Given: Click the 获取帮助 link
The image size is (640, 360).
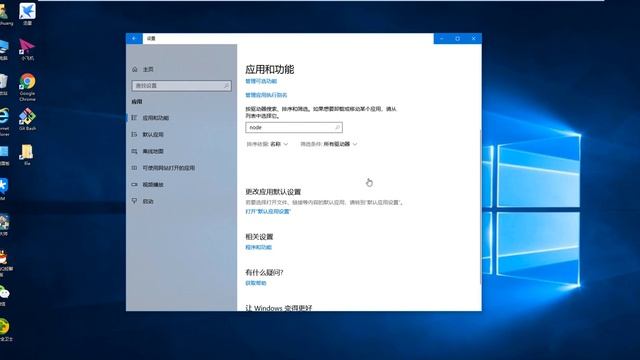Looking at the screenshot, I should 256,283.
